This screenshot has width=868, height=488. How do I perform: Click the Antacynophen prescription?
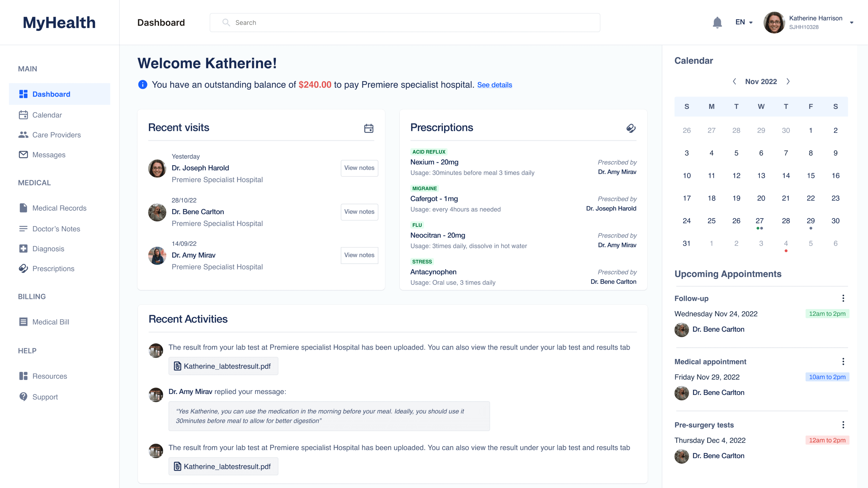[433, 272]
